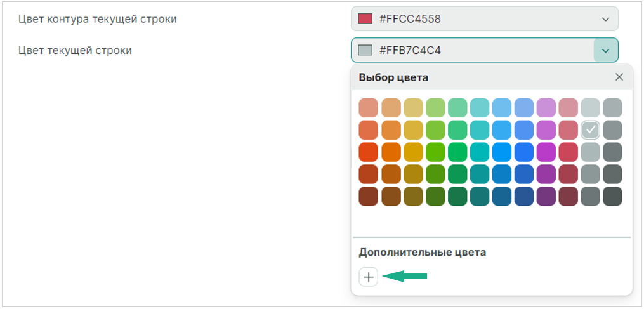Choose the dark brown swatch in bottom row
This screenshot has width=644, height=309.
tap(368, 196)
